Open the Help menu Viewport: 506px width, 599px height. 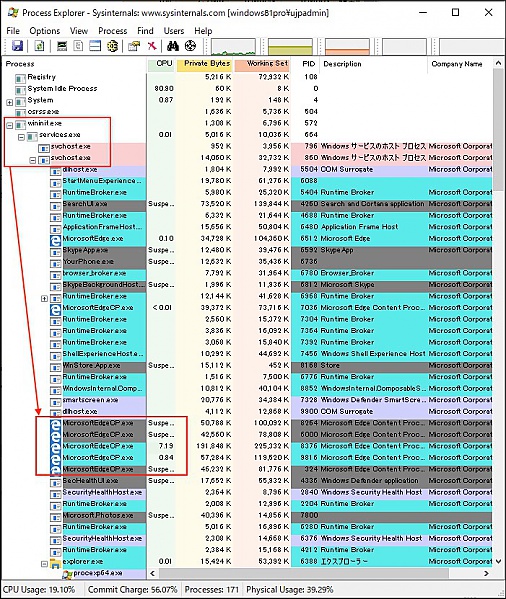(x=203, y=31)
